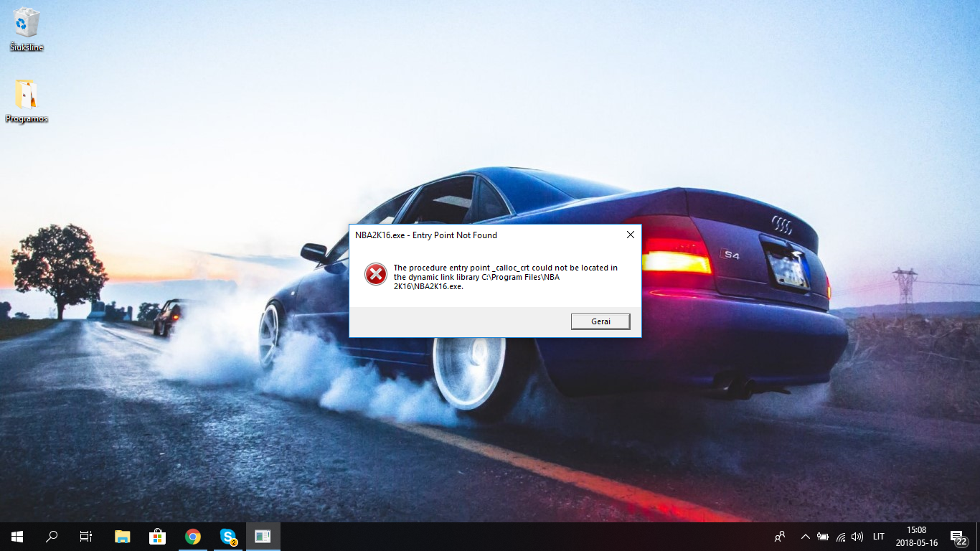Change the LIT input language

(879, 537)
